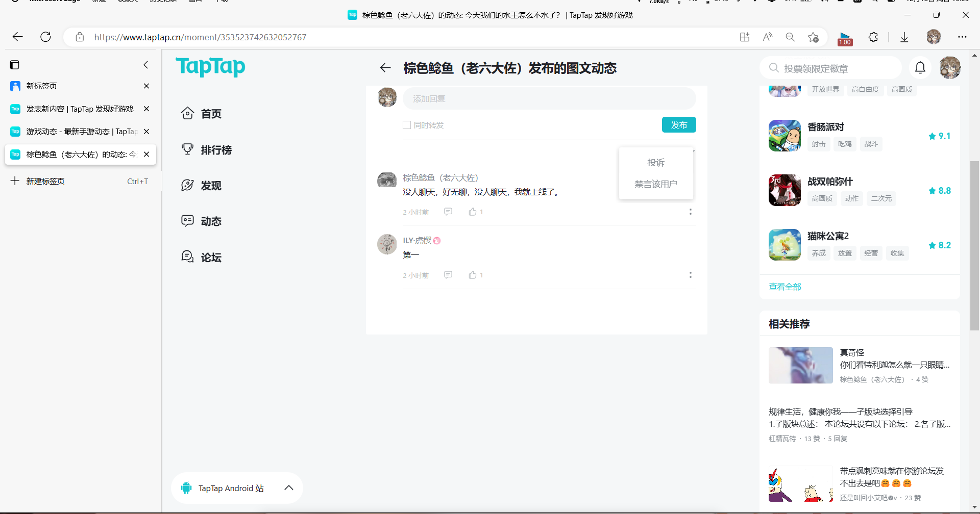This screenshot has height=514, width=980.
Task: Open 猫咪公寓2 game icon
Action: coord(785,245)
